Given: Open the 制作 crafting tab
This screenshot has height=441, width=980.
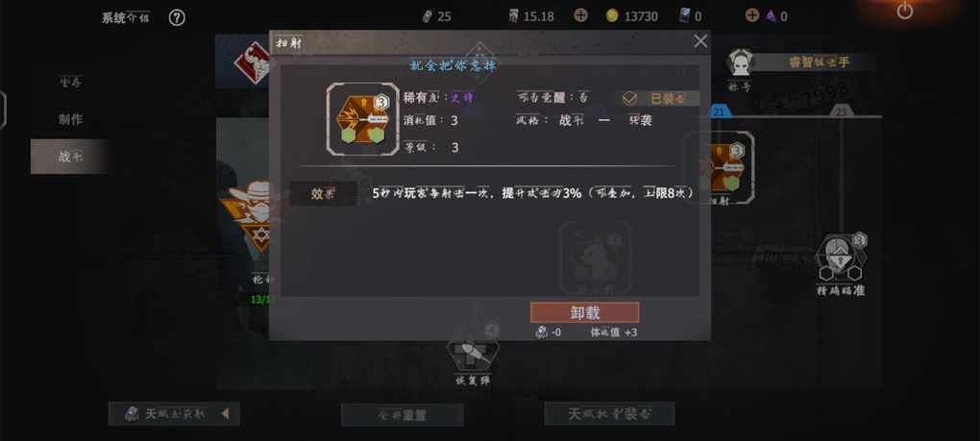Looking at the screenshot, I should coord(70,119).
